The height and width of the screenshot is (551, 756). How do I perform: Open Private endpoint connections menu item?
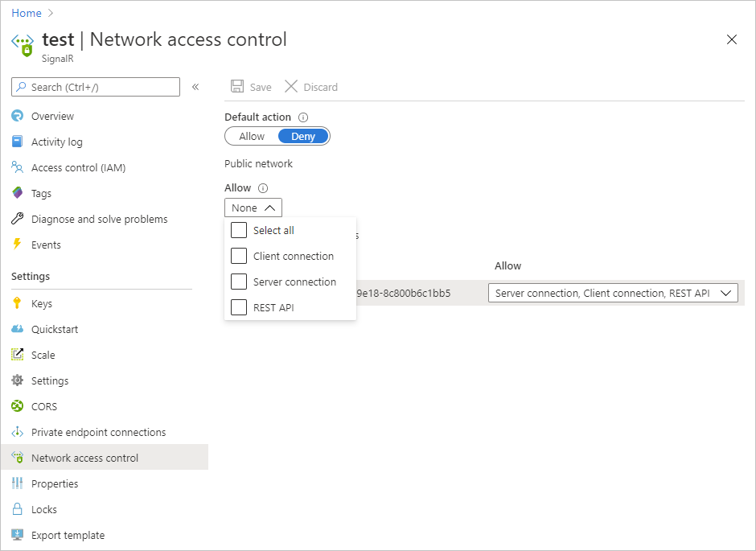tap(98, 432)
